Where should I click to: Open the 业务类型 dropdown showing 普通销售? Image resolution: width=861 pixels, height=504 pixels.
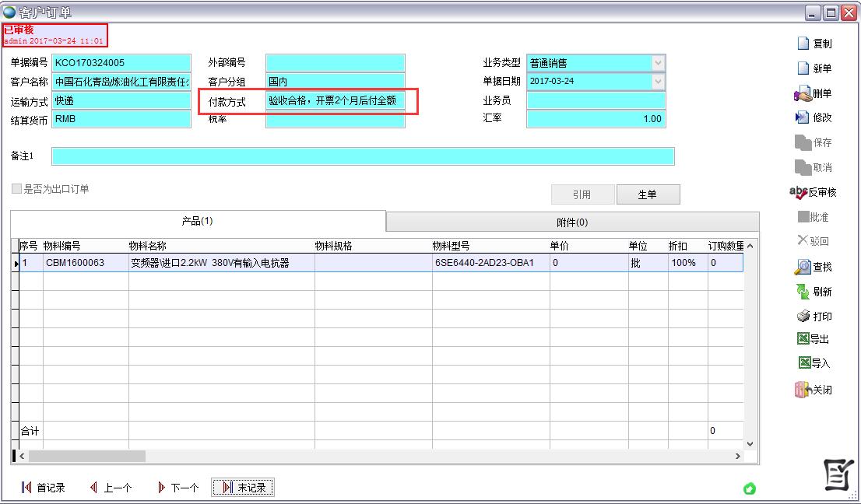[659, 62]
